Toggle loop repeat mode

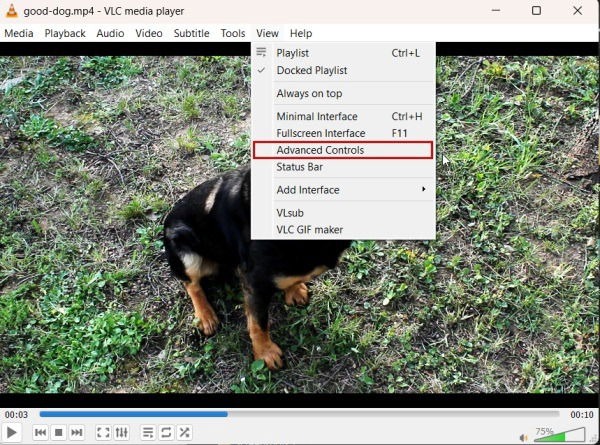pos(166,433)
